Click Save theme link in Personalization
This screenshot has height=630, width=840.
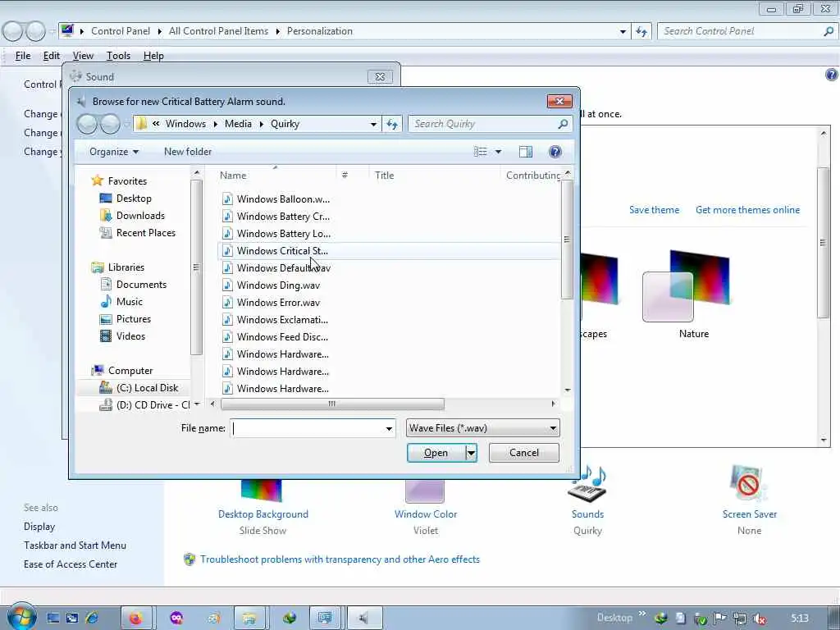pos(654,210)
